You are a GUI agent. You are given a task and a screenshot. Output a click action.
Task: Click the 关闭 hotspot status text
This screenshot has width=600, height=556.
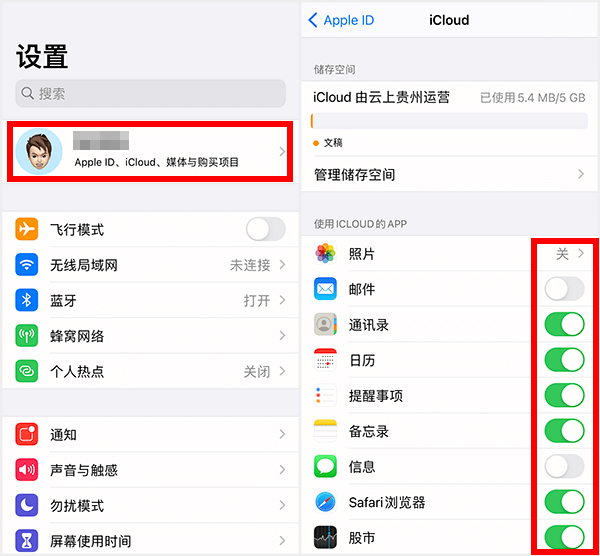257,371
